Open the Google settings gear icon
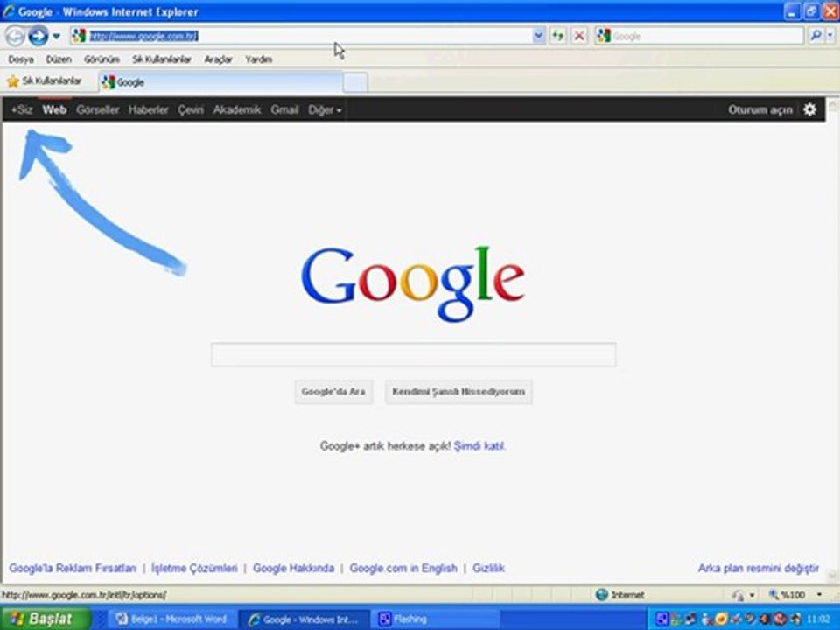 [809, 109]
